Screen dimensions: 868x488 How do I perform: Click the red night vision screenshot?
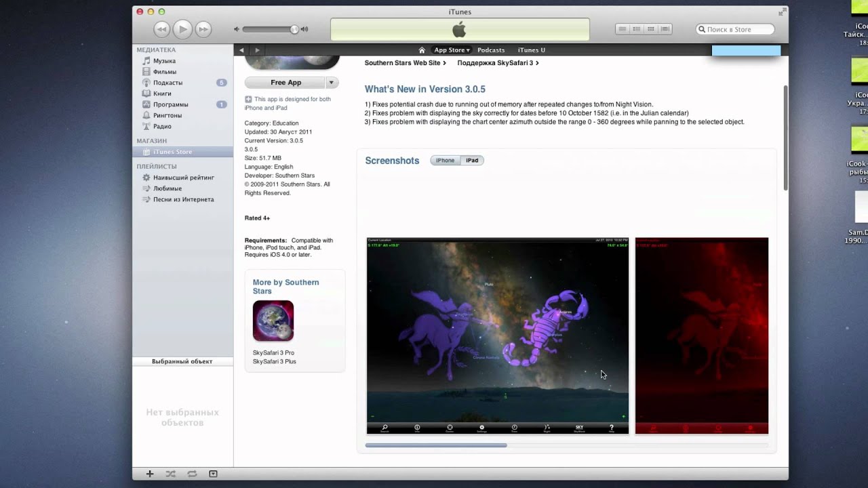(x=702, y=335)
